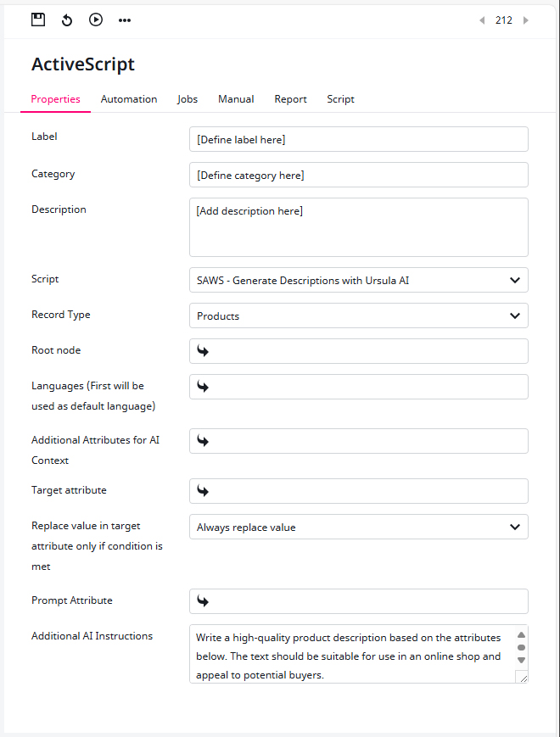
Task: Click the Additional Attributes for AI Context field
Action: pyautogui.click(x=359, y=441)
